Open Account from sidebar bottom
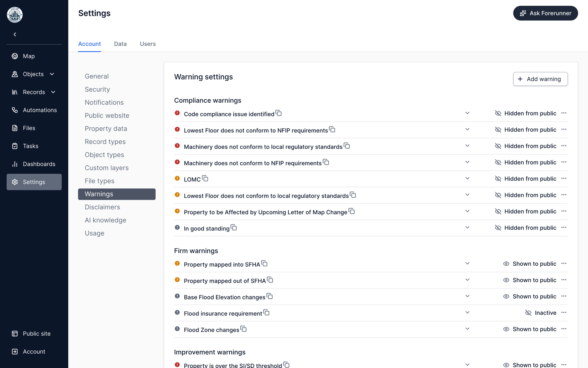 (x=34, y=352)
